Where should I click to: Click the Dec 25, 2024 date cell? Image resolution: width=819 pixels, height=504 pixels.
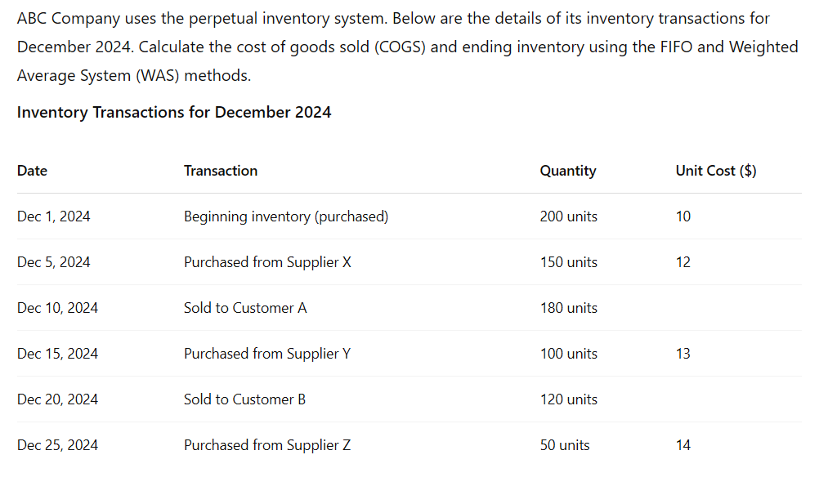click(57, 445)
